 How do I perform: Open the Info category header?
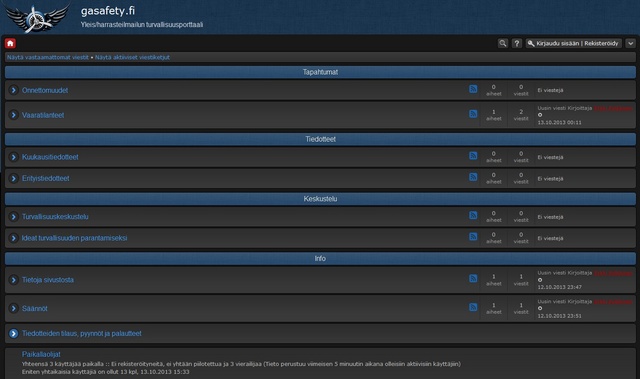pos(320,258)
